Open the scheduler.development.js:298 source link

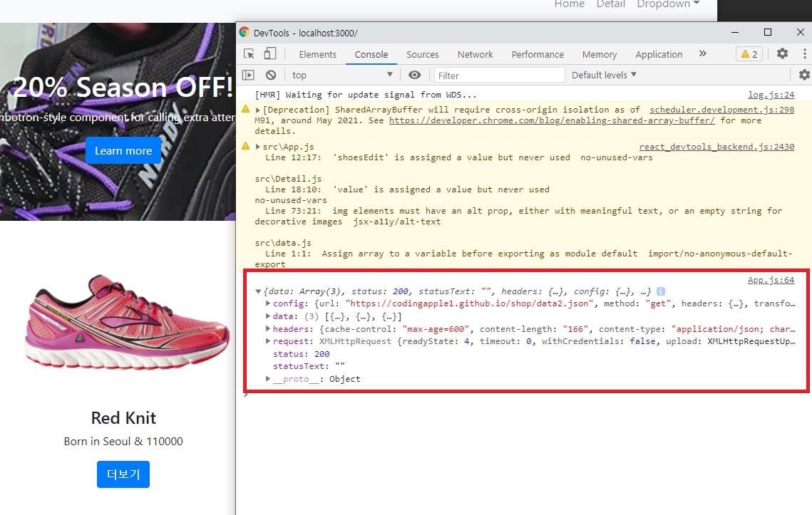coord(722,110)
